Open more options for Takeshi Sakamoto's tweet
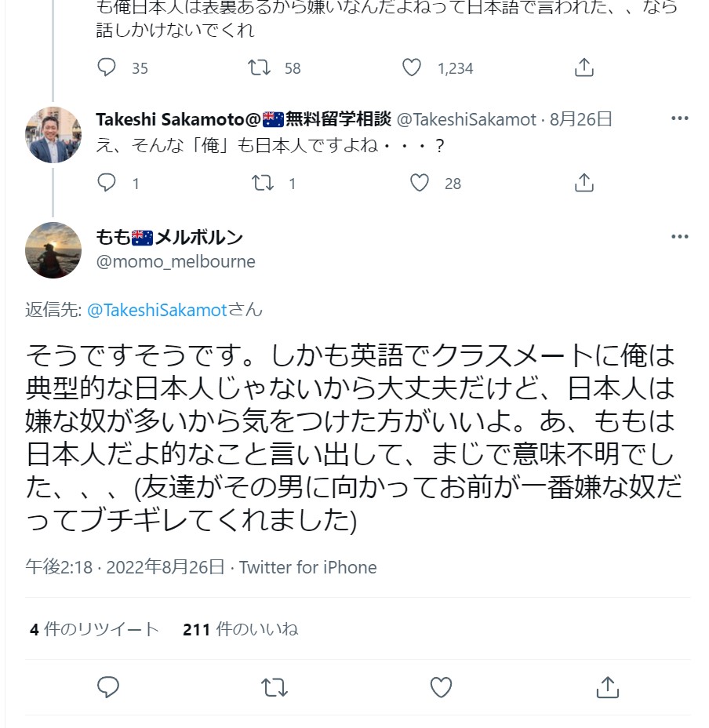 (679, 119)
